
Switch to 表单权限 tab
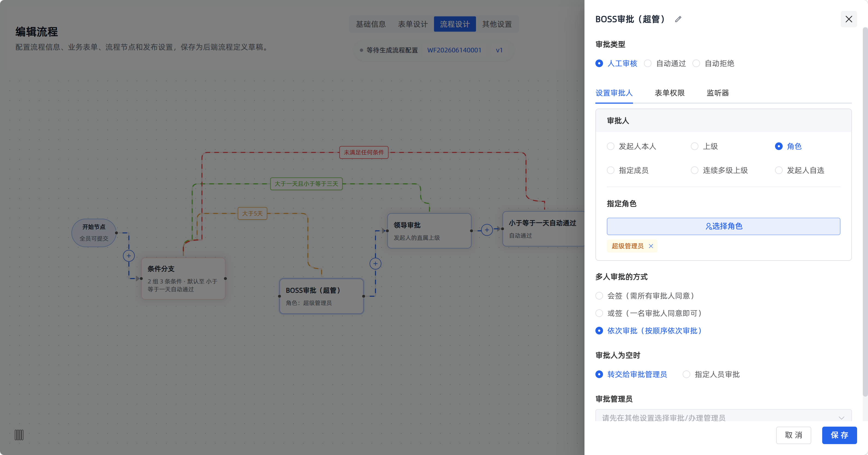coord(670,93)
